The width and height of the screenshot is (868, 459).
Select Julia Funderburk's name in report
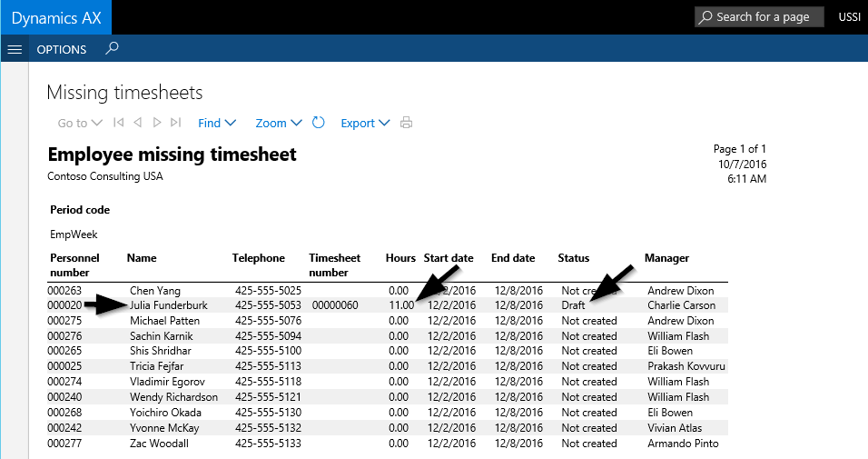169,305
